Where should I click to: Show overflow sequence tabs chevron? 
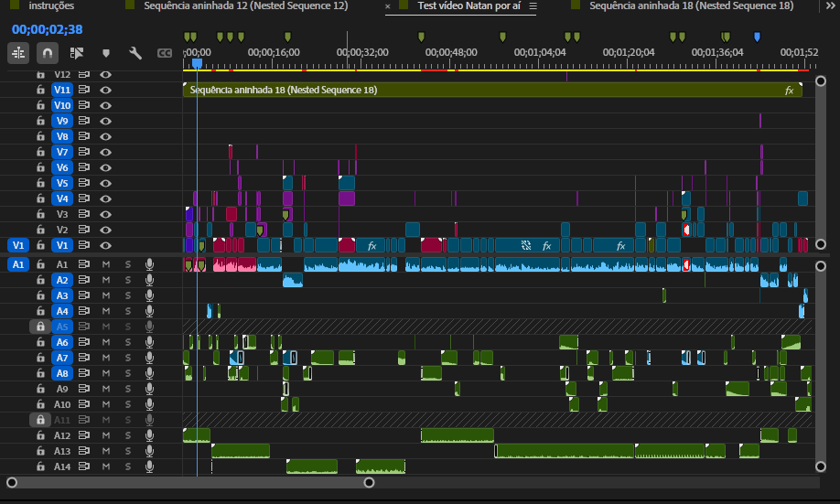coord(830,5)
